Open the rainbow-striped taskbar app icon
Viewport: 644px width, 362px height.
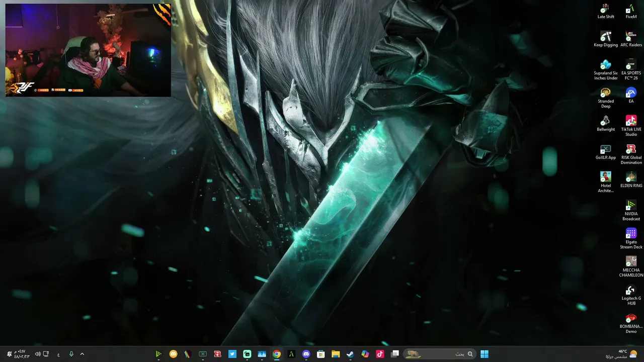coord(188,354)
